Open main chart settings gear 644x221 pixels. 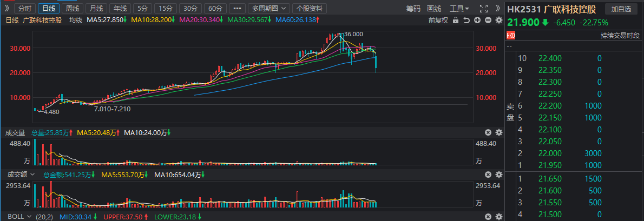(x=499, y=21)
